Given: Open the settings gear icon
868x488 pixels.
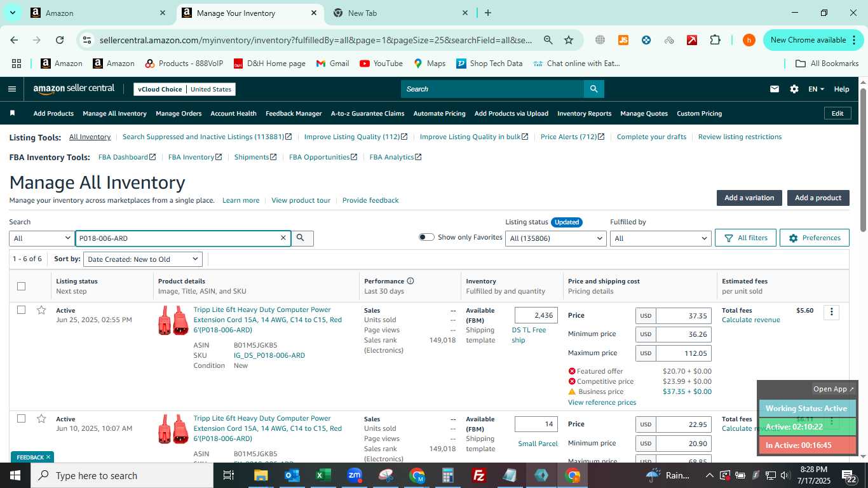Looking at the screenshot, I should (x=794, y=89).
